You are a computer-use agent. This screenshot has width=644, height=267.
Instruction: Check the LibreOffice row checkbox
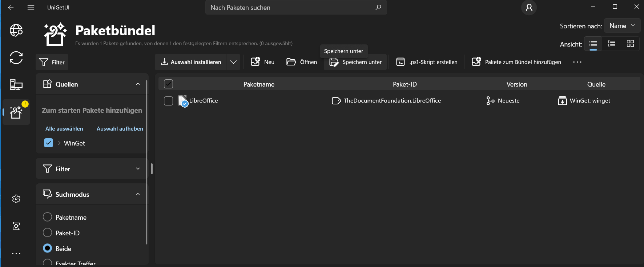click(x=168, y=101)
